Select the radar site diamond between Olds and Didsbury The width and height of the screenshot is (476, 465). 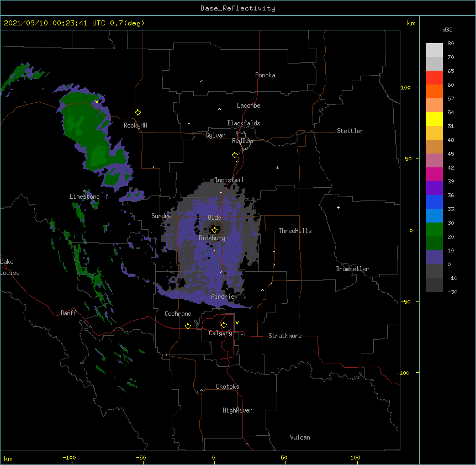click(x=214, y=230)
